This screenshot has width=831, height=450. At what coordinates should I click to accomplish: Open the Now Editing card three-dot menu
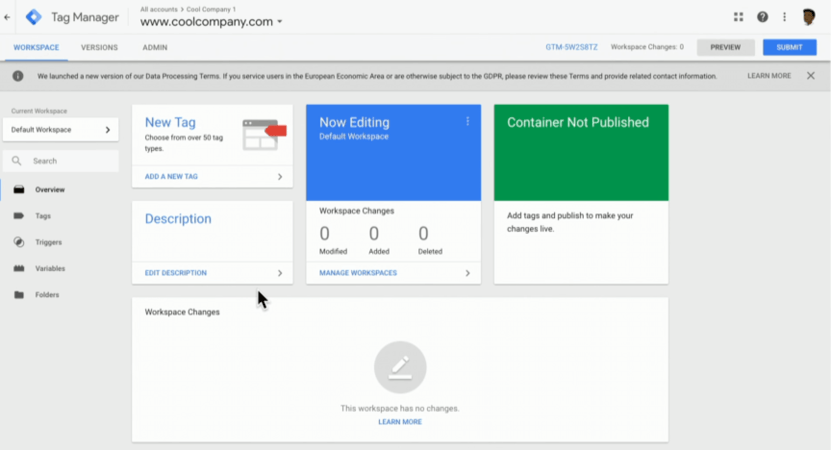pyautogui.click(x=467, y=121)
